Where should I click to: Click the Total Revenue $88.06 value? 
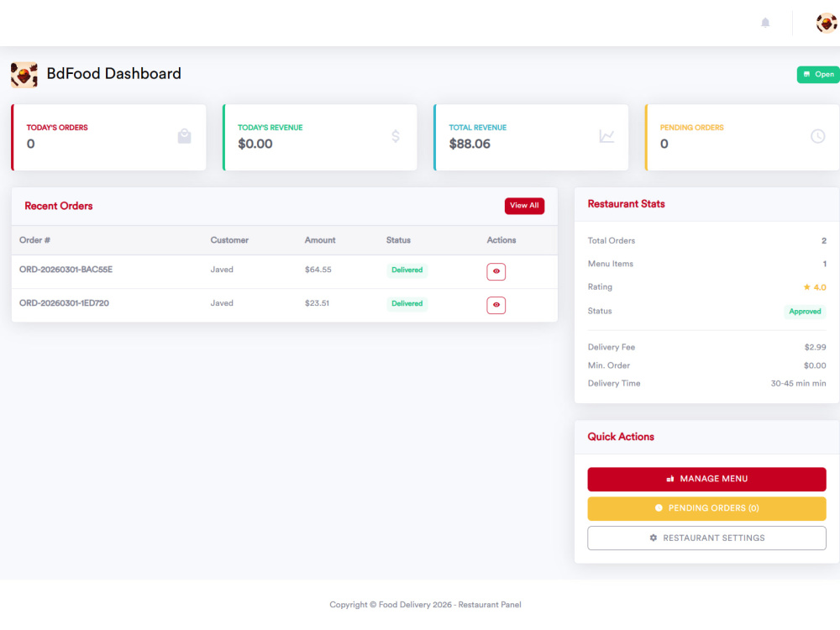[470, 144]
